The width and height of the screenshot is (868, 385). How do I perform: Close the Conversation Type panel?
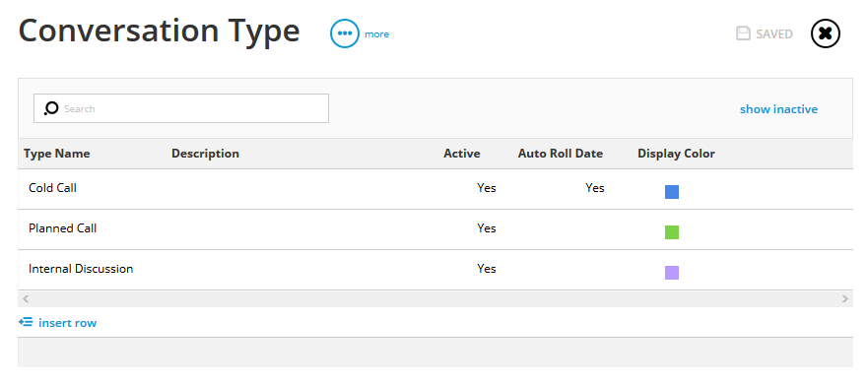[x=825, y=33]
